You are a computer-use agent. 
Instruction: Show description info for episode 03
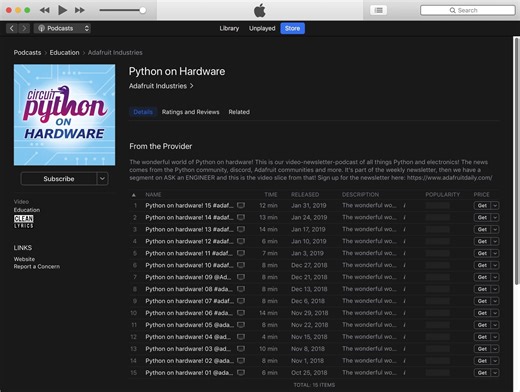click(404, 349)
